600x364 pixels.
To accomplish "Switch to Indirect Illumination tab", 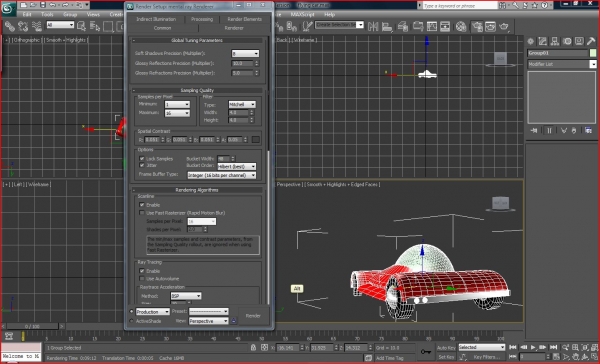I will coord(156,19).
